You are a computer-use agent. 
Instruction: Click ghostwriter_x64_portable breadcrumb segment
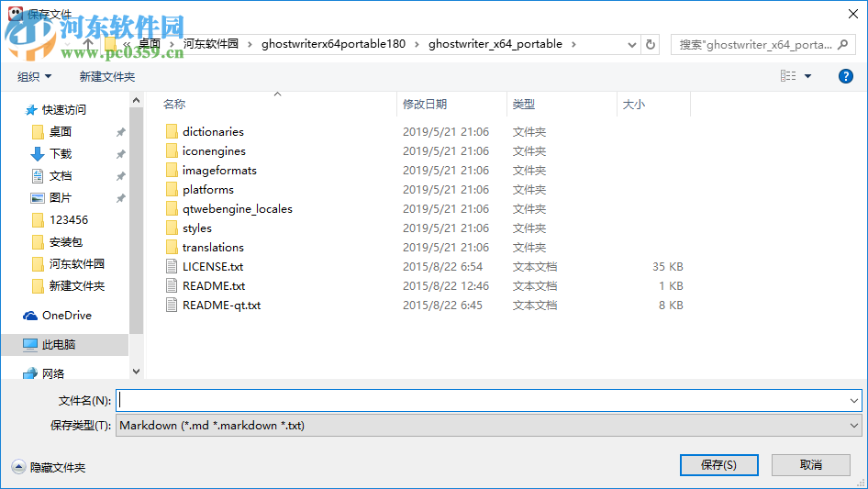tap(495, 44)
